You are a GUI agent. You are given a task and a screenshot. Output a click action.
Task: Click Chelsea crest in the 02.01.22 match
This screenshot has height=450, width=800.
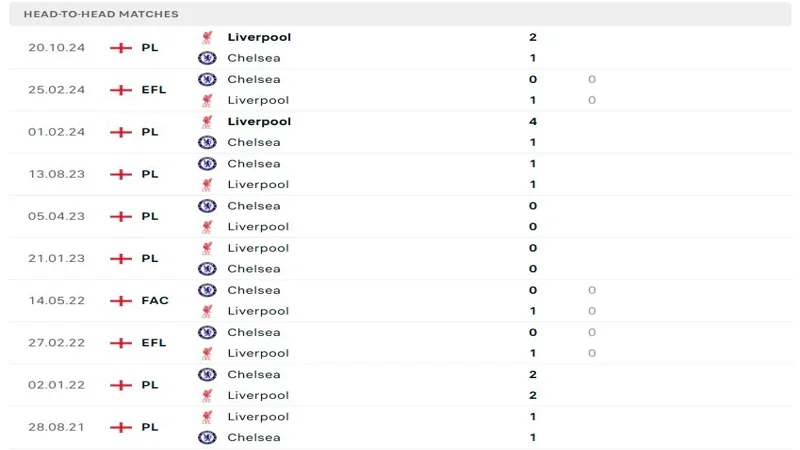[207, 374]
